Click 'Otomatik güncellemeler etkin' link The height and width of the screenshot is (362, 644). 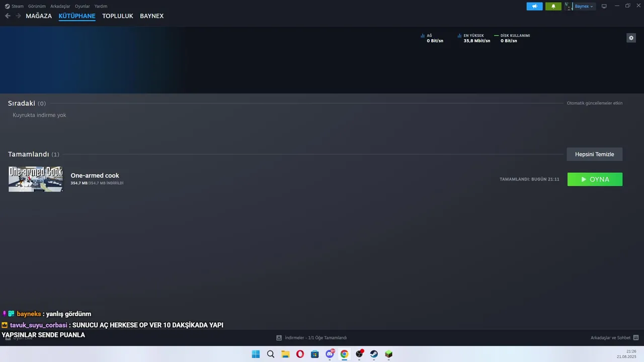click(595, 103)
